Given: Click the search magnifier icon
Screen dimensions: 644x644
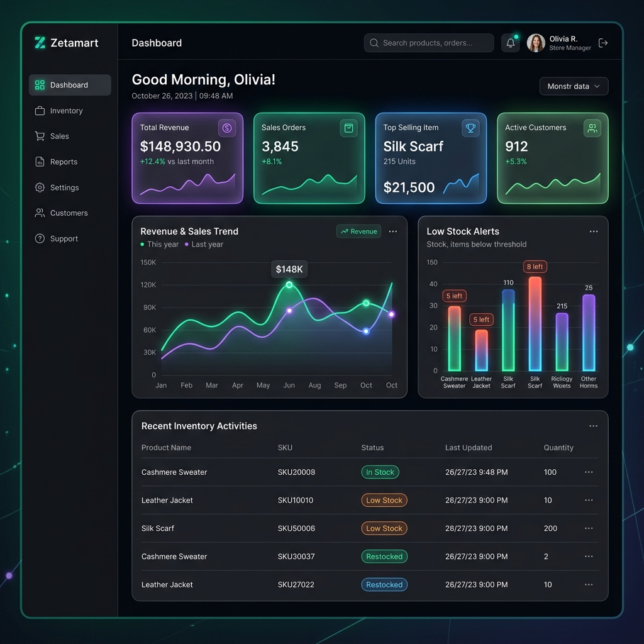Looking at the screenshot, I should pos(374,43).
